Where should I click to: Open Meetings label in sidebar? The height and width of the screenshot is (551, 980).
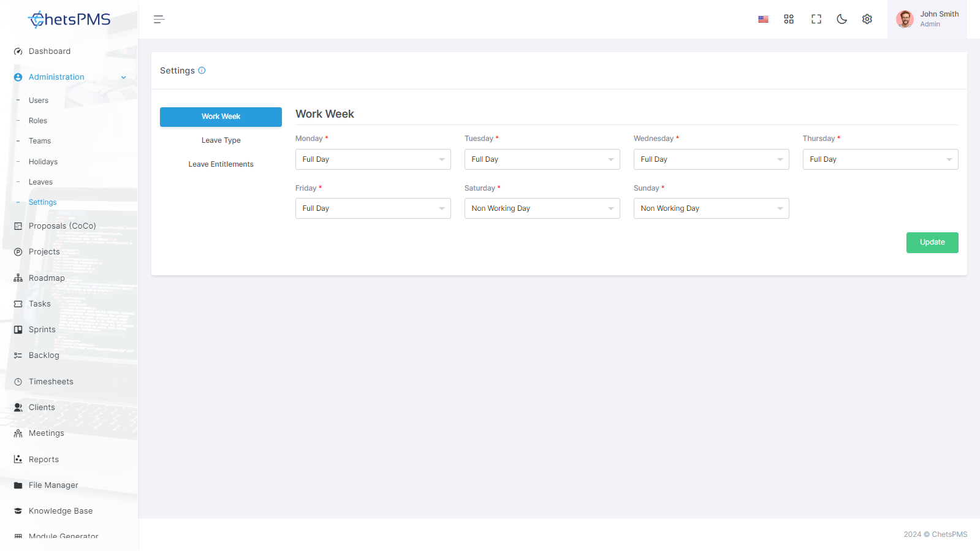[47, 433]
